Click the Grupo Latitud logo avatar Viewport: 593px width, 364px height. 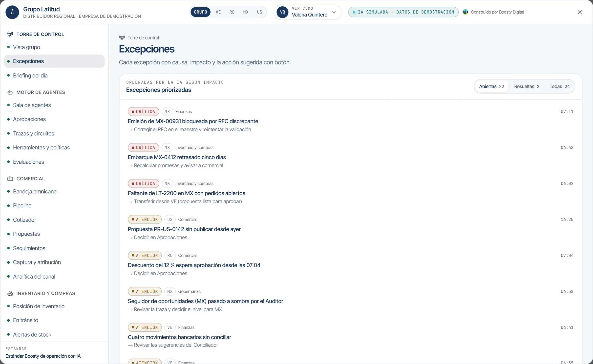coord(12,12)
